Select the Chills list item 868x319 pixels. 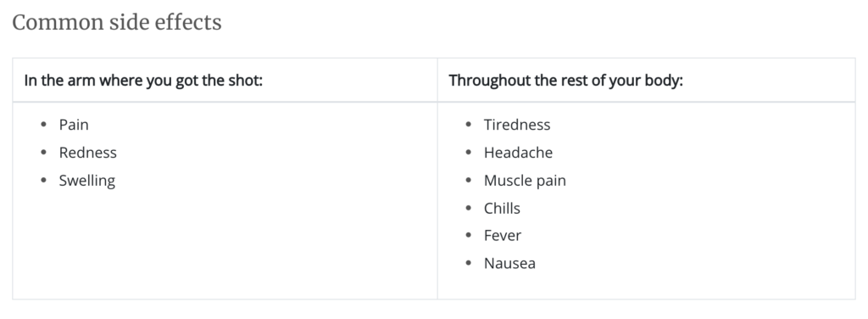coord(502,208)
